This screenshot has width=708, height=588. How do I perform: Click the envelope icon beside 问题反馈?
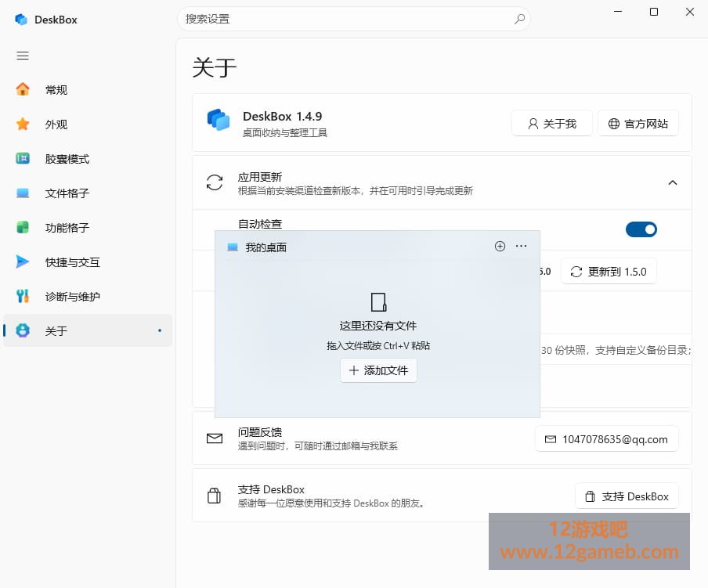215,438
